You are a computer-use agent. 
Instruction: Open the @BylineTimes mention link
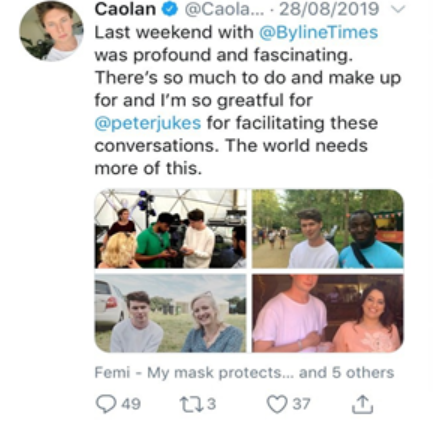318,33
